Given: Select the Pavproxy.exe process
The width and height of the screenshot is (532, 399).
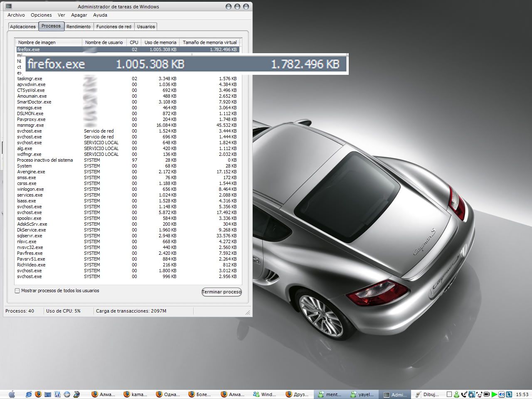Looking at the screenshot, I should (x=127, y=119).
